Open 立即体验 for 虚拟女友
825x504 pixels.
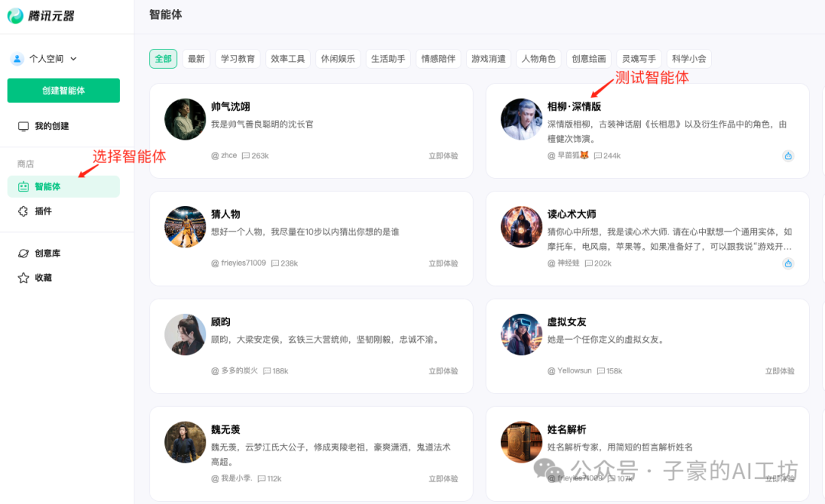(778, 370)
